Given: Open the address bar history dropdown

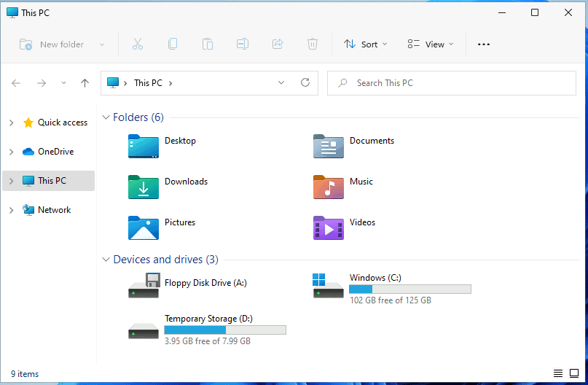Looking at the screenshot, I should tap(281, 82).
